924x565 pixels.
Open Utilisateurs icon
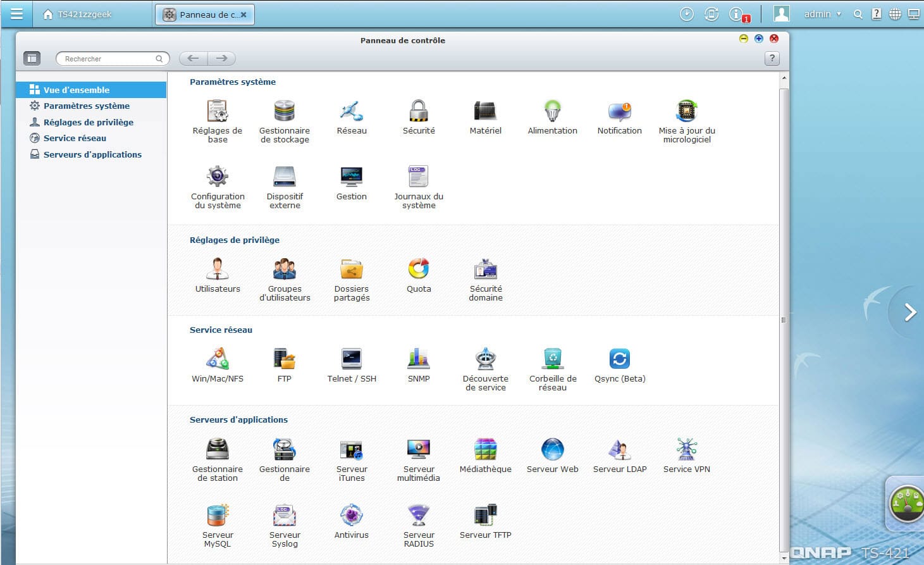coord(218,269)
